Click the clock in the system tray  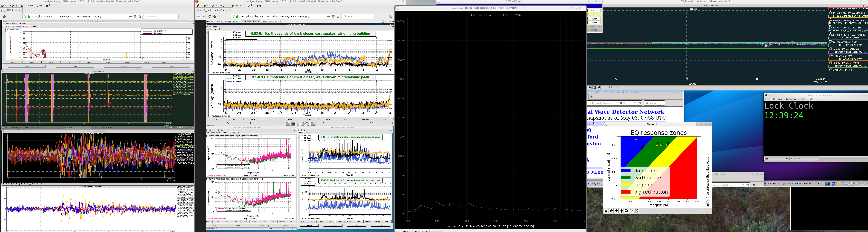click(x=863, y=184)
